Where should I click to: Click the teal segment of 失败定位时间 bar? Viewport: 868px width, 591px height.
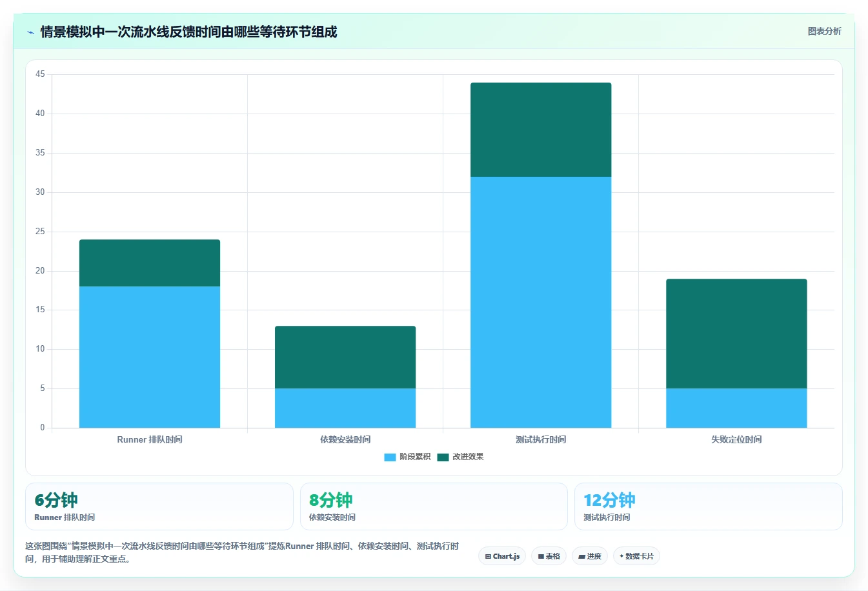click(x=736, y=334)
